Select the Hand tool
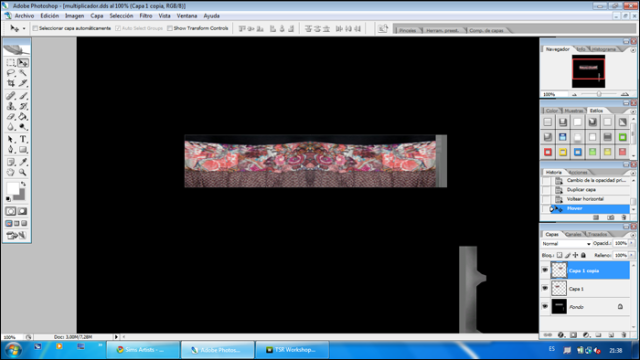640x360 pixels. click(11, 172)
